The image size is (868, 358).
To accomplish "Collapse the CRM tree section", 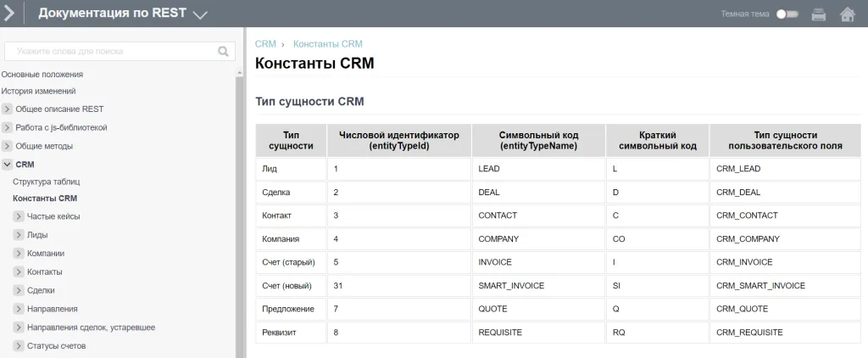I will tap(7, 165).
